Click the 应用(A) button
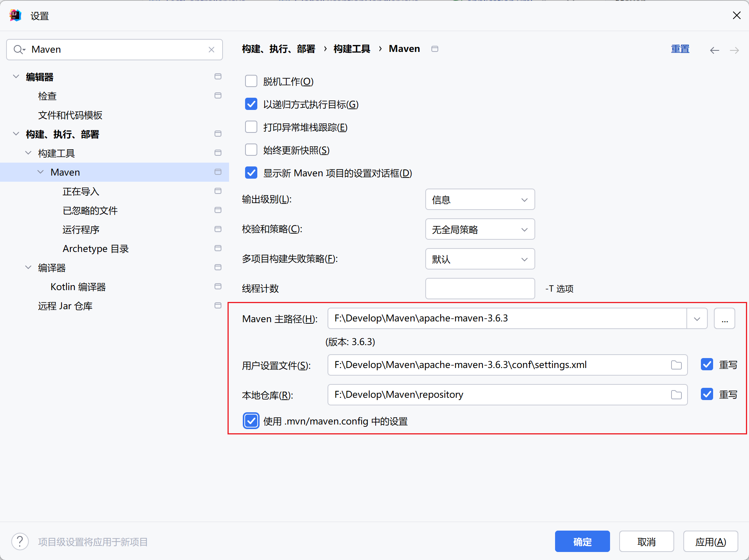The image size is (749, 560). (711, 541)
